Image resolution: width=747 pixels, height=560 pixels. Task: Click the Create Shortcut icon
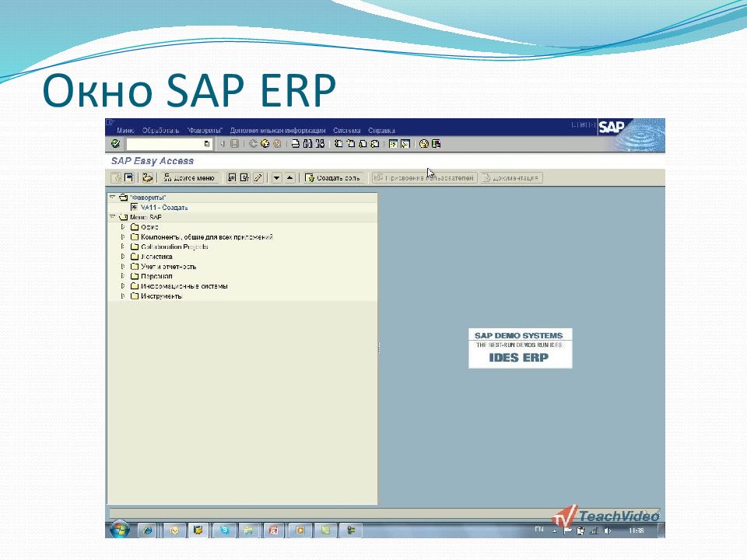[405, 143]
